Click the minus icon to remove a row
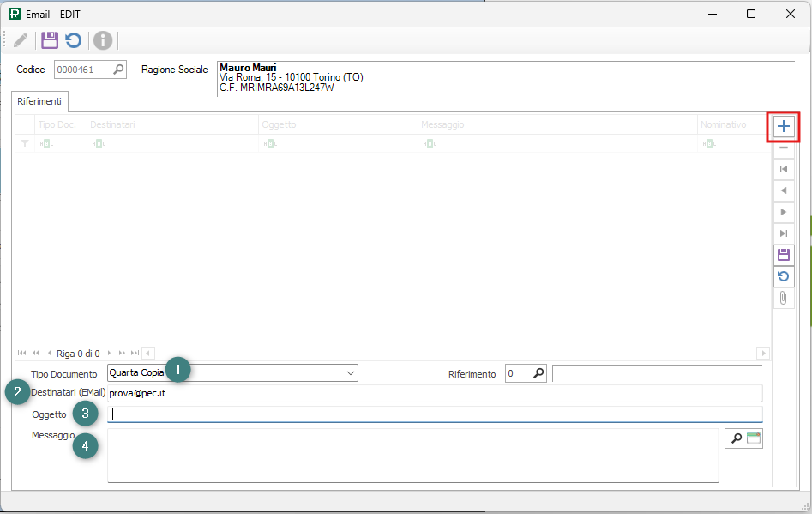The image size is (812, 514). [x=783, y=148]
